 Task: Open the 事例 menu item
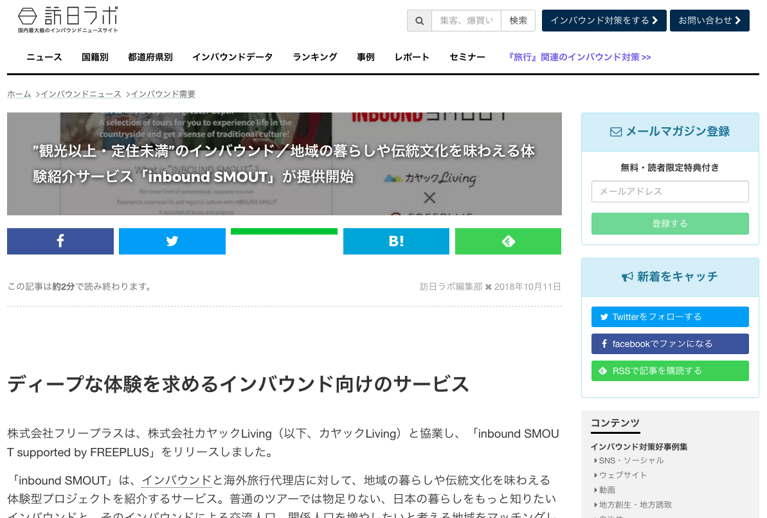click(x=365, y=57)
